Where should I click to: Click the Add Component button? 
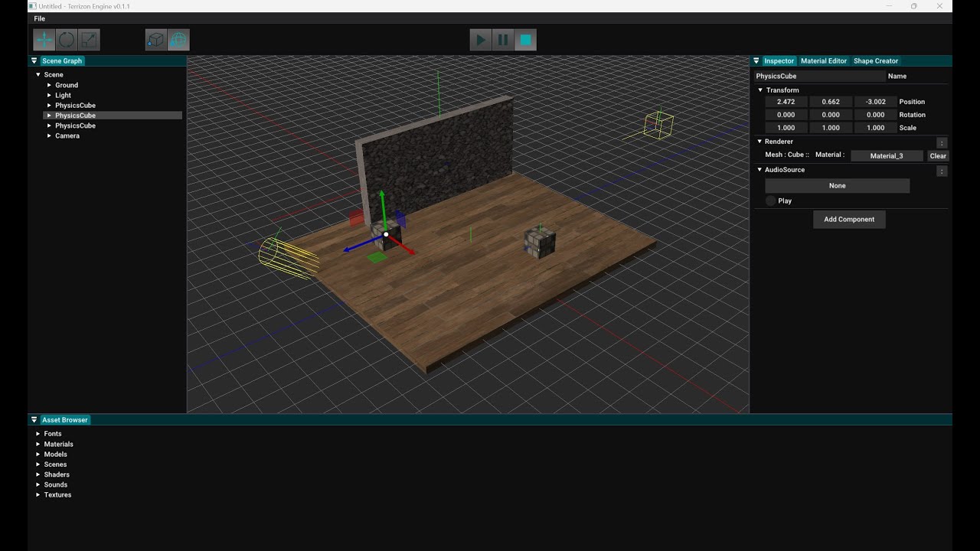[849, 220]
